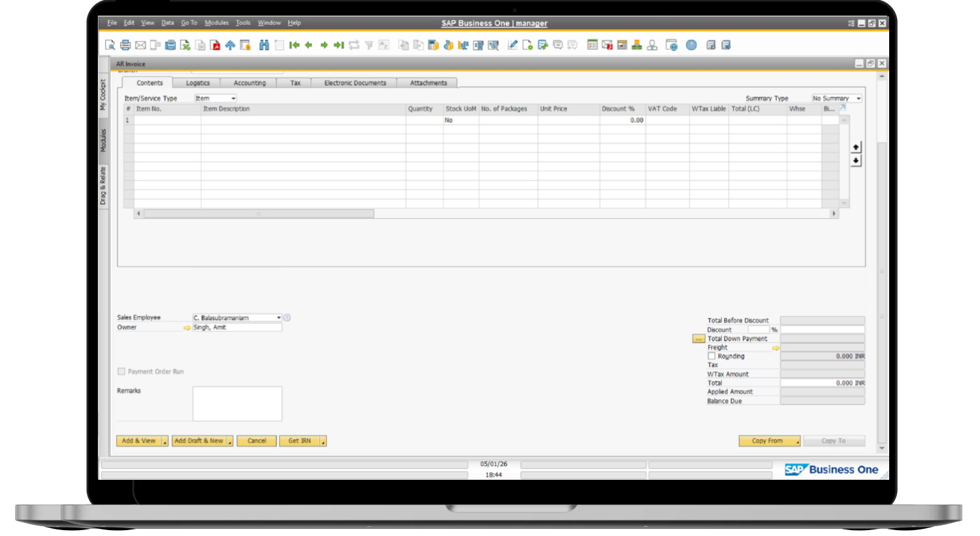Viewport: 980px width, 536px height.
Task: Jump to last data record arrow
Action: (338, 45)
